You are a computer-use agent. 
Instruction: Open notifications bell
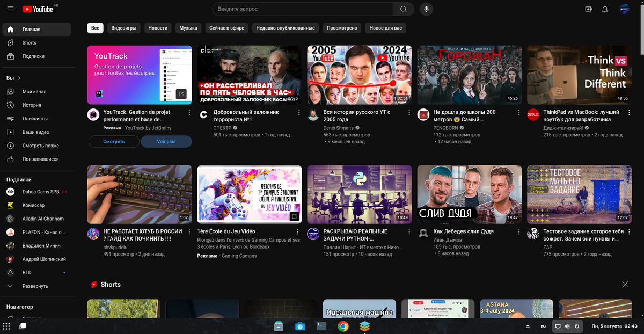coord(605,9)
